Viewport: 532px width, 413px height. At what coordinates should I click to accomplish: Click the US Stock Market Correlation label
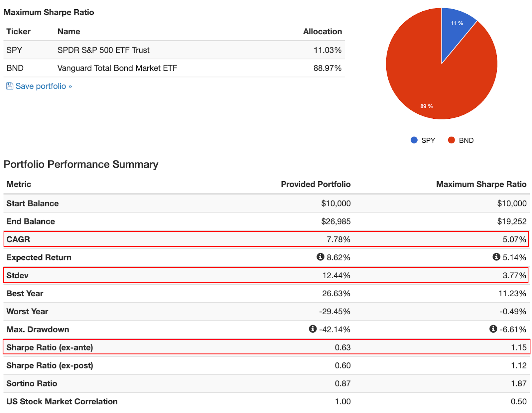coord(62,401)
